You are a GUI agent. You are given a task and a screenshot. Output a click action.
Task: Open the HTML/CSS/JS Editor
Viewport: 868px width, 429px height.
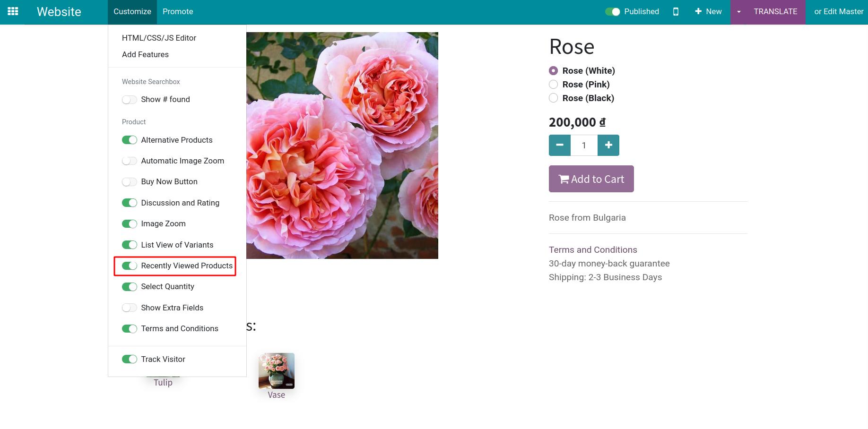tap(159, 38)
